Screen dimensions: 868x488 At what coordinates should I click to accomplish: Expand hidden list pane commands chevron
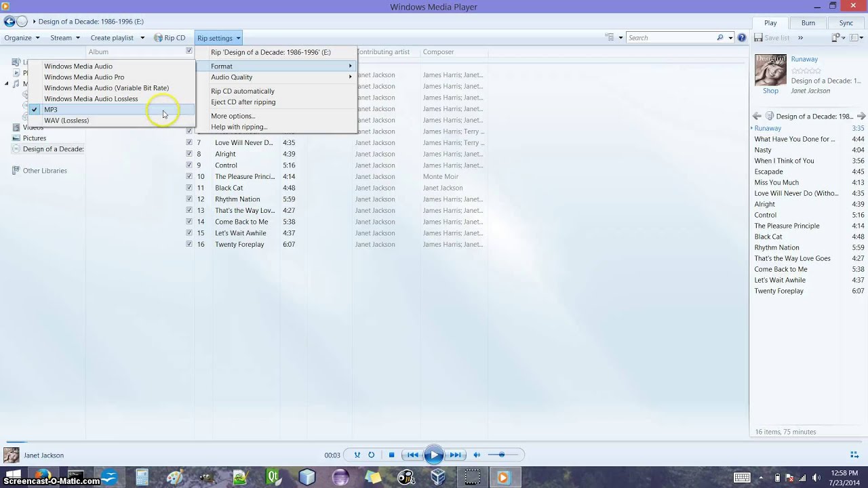pos(800,38)
